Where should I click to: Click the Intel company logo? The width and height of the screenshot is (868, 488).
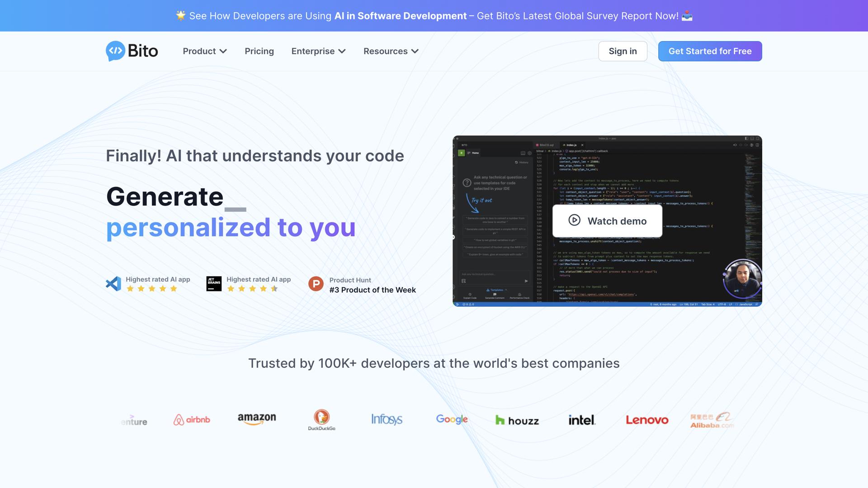(x=582, y=420)
